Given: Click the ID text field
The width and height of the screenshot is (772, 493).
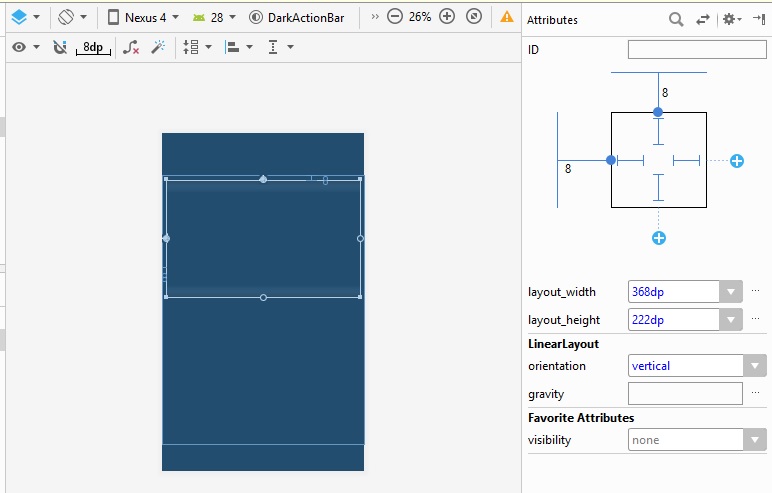Looking at the screenshot, I should [x=696, y=50].
